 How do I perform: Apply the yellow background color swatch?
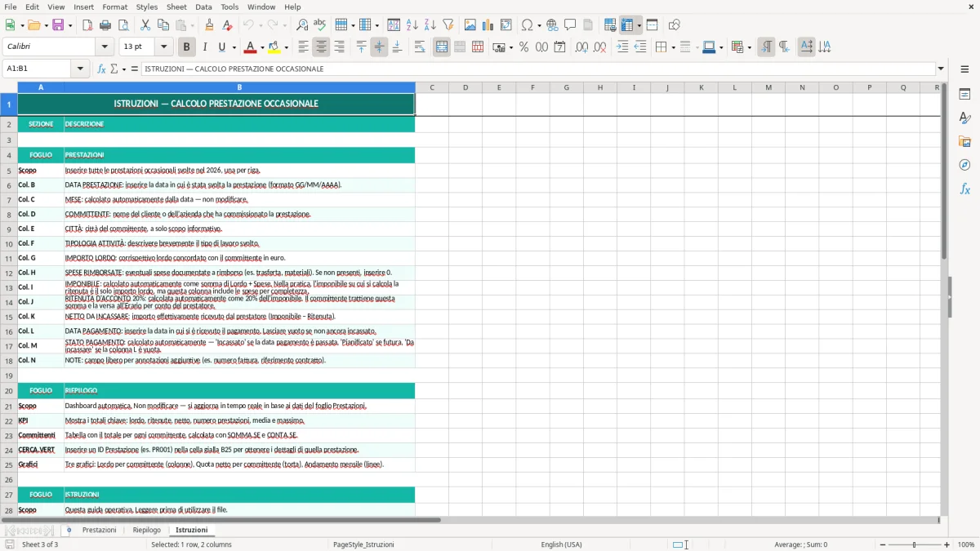click(x=274, y=47)
